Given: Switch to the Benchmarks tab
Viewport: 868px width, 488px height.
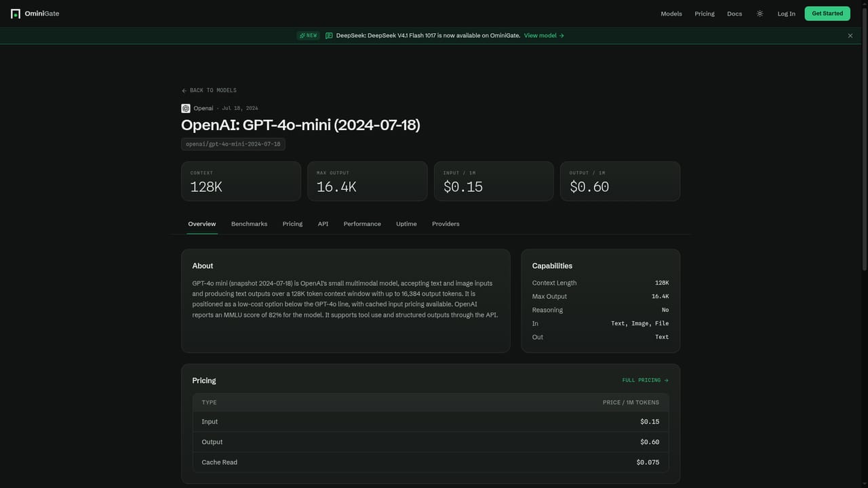Looking at the screenshot, I should 249,224.
